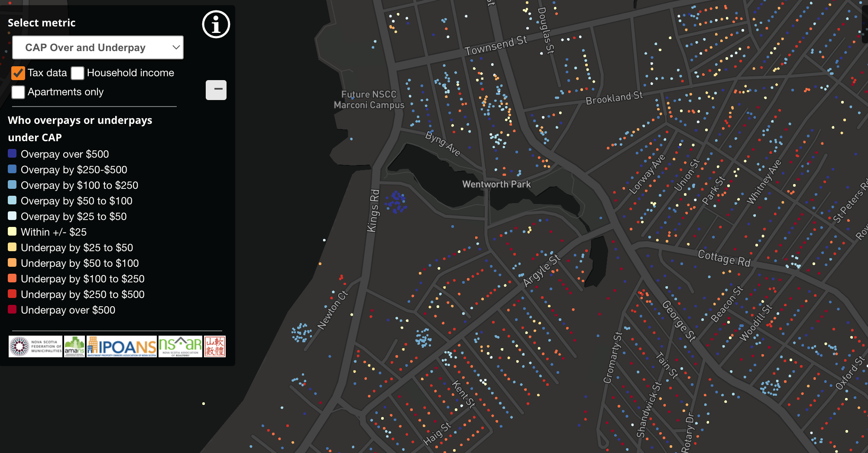Click the Overpay by $250-$500 swatch
The width and height of the screenshot is (868, 453).
(12, 169)
